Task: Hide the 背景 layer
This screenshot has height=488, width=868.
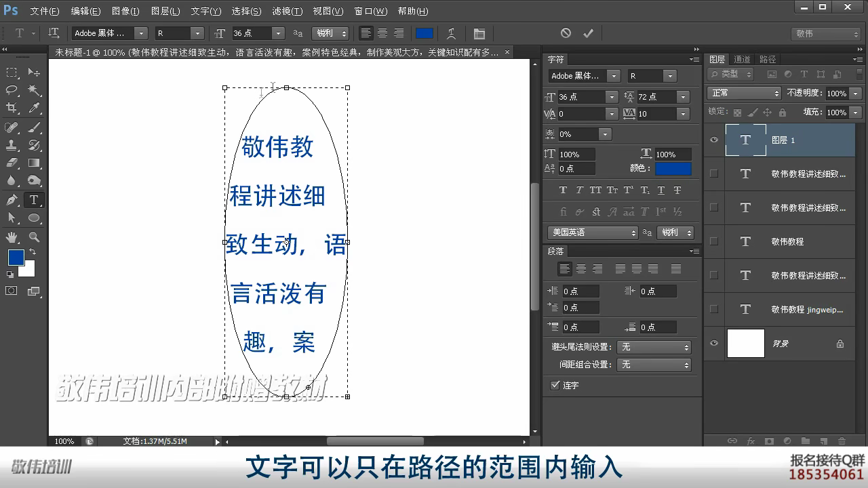Action: tap(713, 344)
